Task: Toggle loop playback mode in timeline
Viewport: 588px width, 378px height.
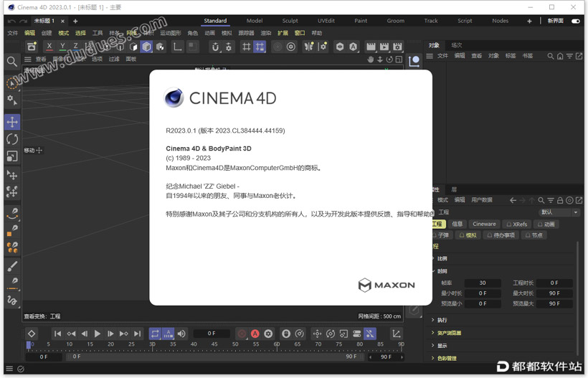Action: pos(155,334)
